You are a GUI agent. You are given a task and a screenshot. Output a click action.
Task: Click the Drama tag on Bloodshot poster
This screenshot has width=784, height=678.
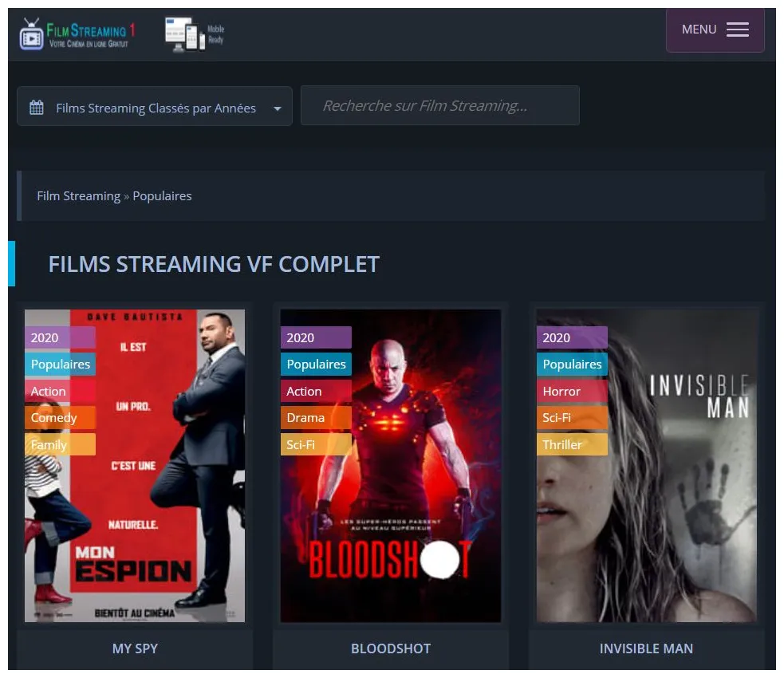[305, 417]
